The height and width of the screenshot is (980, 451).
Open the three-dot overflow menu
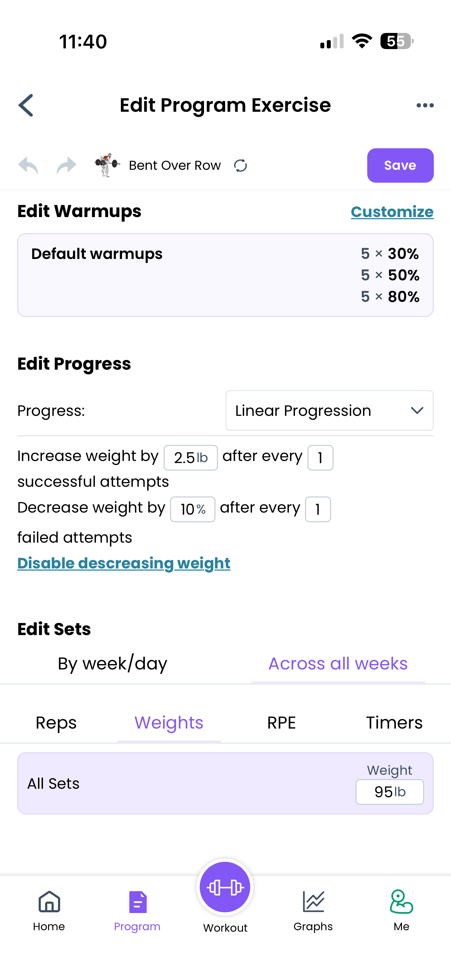tap(425, 105)
